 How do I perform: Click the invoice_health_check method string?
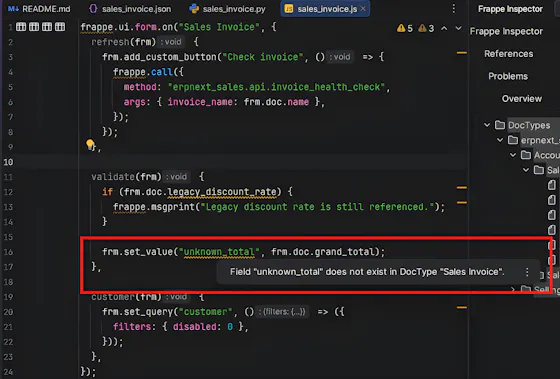276,87
